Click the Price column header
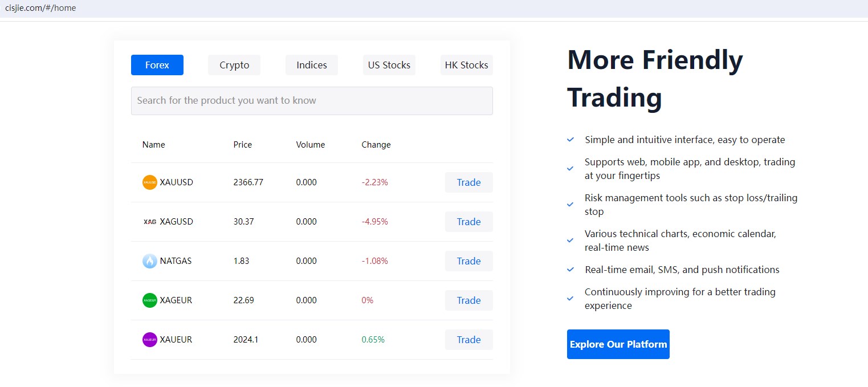This screenshot has width=868, height=387. [x=243, y=145]
